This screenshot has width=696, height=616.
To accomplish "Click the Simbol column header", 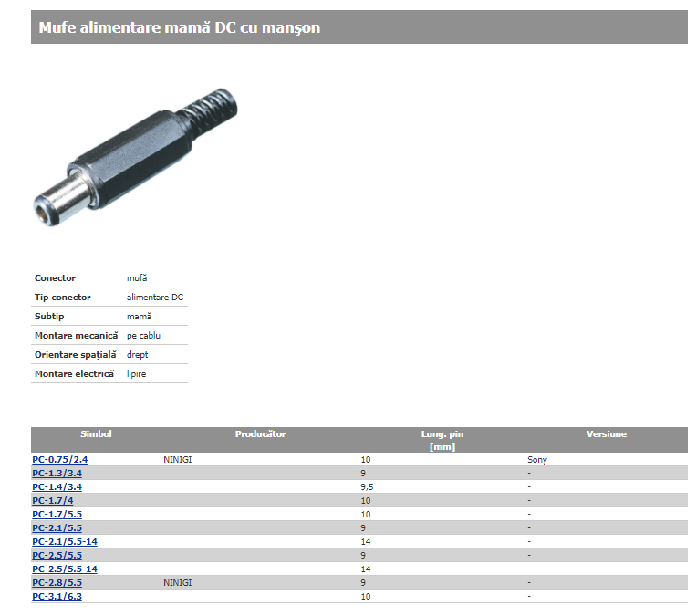I will 96,433.
